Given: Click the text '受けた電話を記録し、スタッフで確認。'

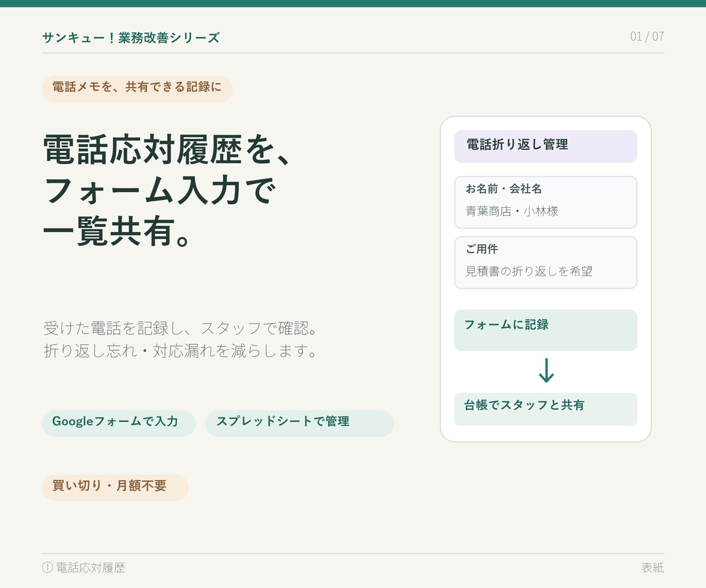Looking at the screenshot, I should pyautogui.click(x=181, y=328).
